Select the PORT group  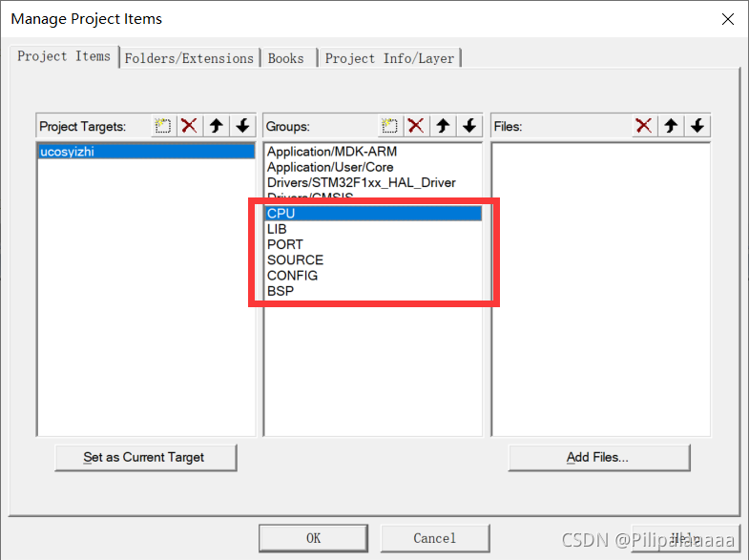(373, 244)
